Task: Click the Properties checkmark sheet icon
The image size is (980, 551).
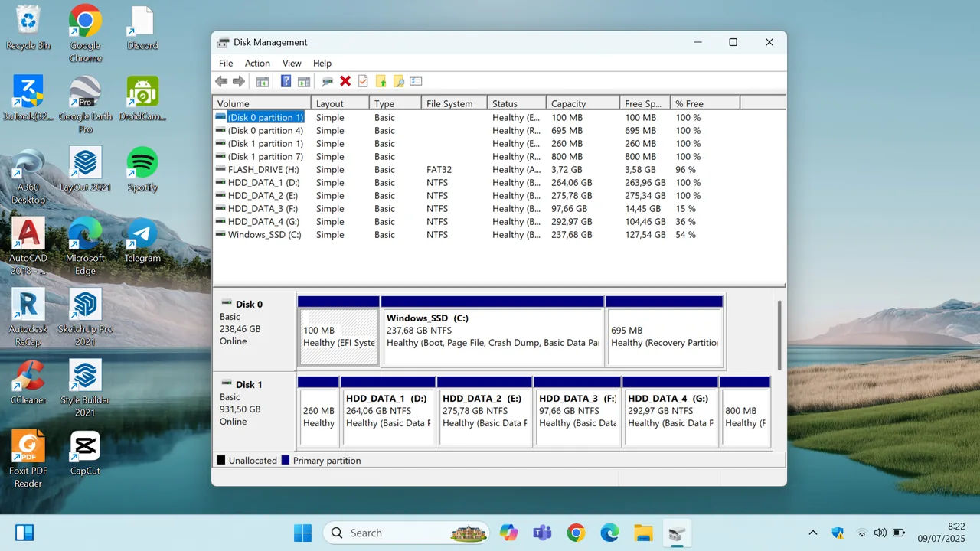Action: click(363, 81)
